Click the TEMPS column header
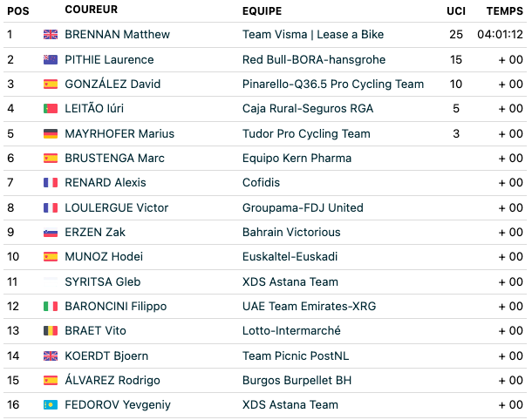 504,10
